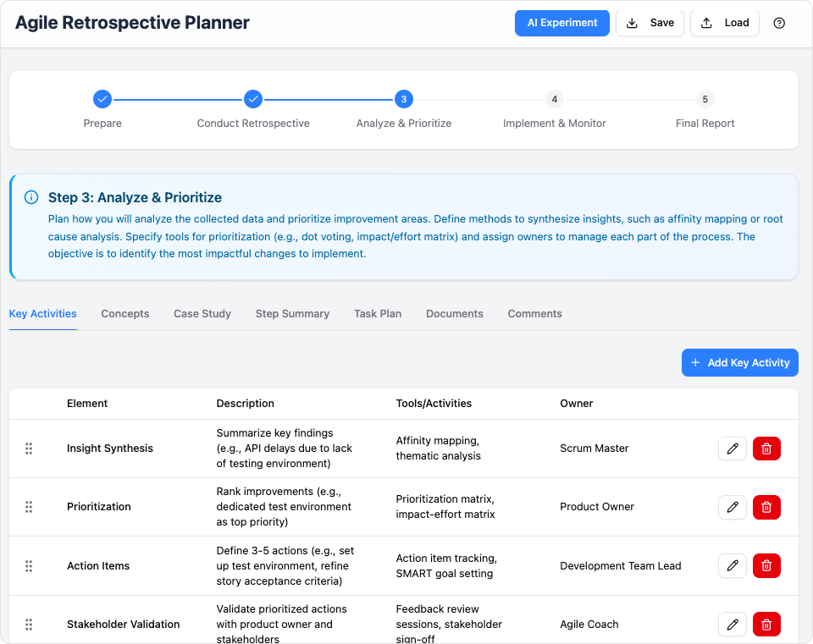
Task: Grab the drag handle for Insight Synthesis
Action: (29, 449)
